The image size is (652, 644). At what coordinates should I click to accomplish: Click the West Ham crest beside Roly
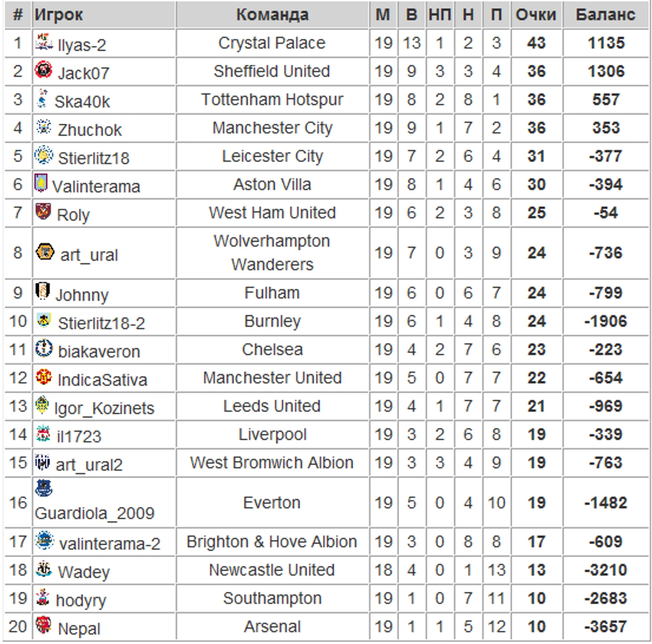point(43,211)
